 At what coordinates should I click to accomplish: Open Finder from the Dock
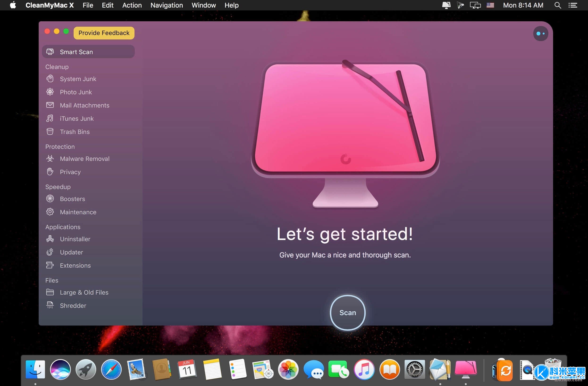(35, 369)
